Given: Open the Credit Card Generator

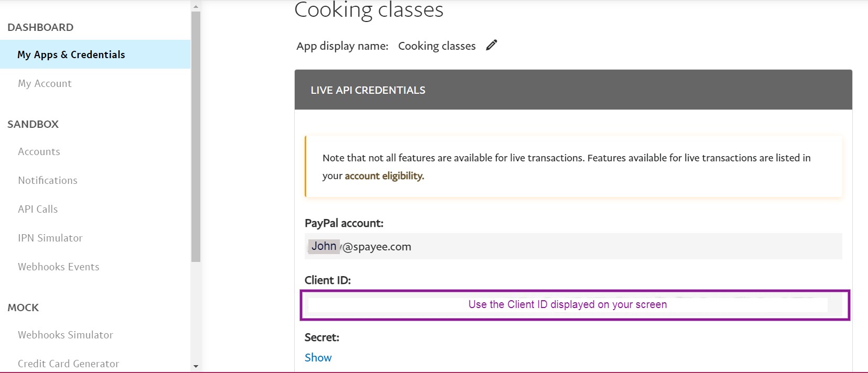Looking at the screenshot, I should [69, 364].
